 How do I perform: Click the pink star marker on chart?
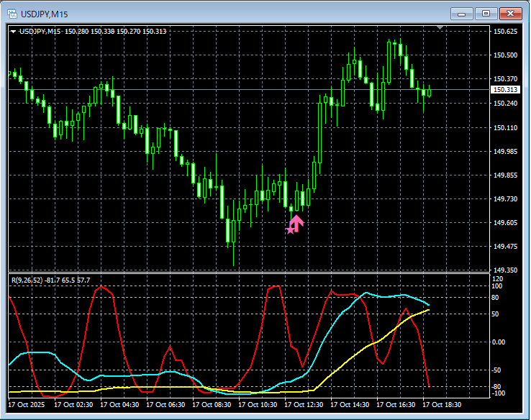(291, 229)
